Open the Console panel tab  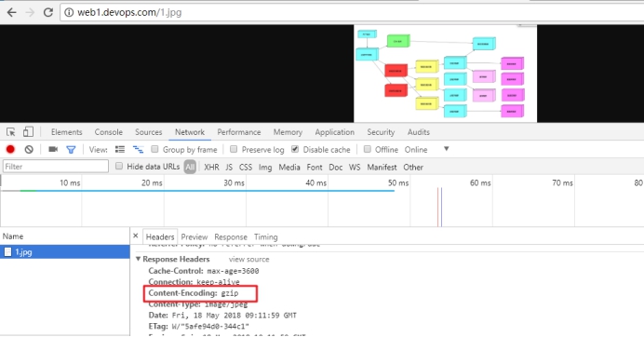coord(109,132)
